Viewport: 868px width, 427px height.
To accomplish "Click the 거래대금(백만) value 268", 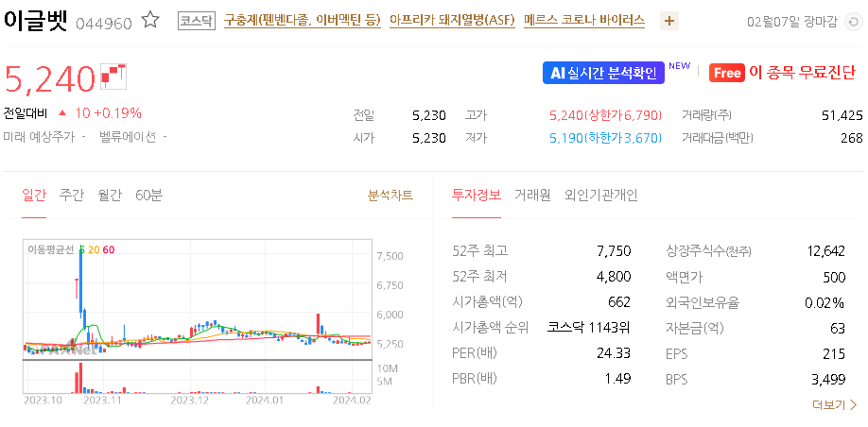I will click(x=851, y=138).
